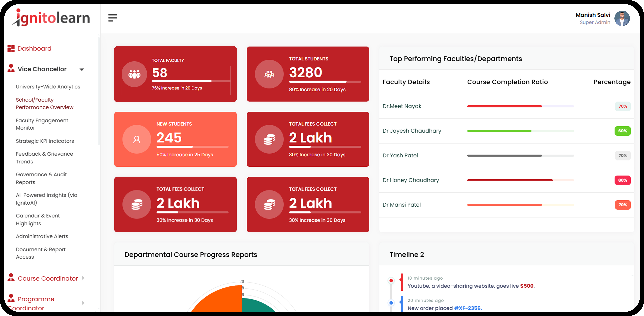Click the red timeline marker dot
This screenshot has height=316, width=644.
(x=391, y=280)
